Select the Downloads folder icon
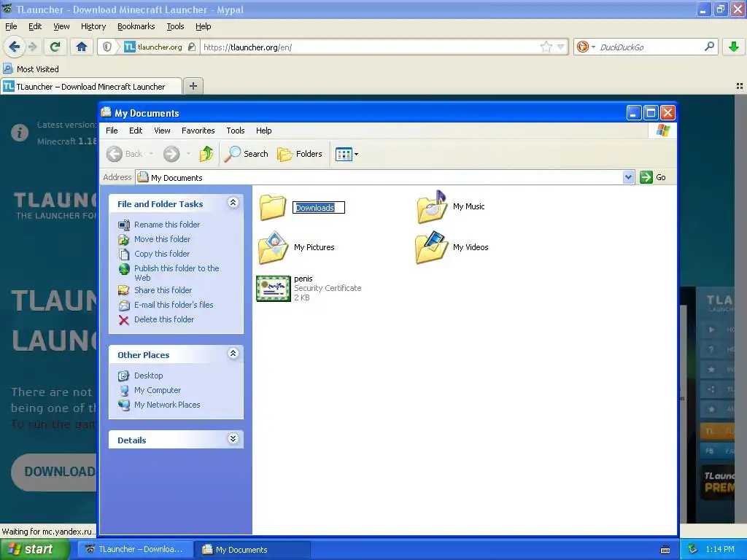The image size is (747, 560). pos(273,206)
